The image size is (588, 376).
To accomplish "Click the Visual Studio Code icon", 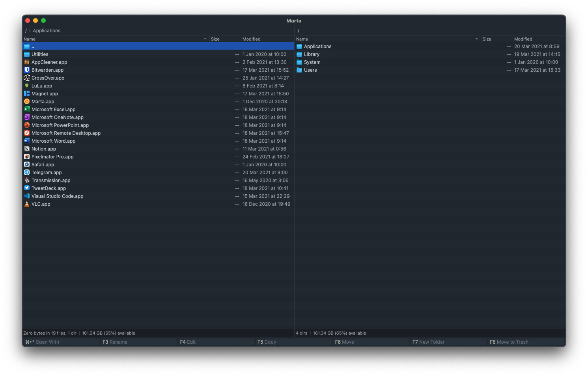I will tap(27, 196).
